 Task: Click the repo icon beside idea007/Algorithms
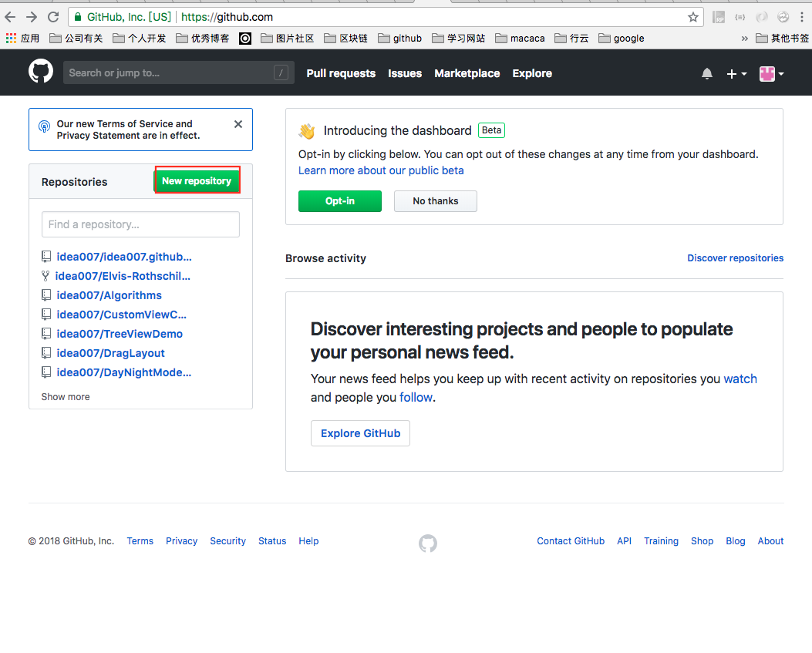(x=46, y=295)
